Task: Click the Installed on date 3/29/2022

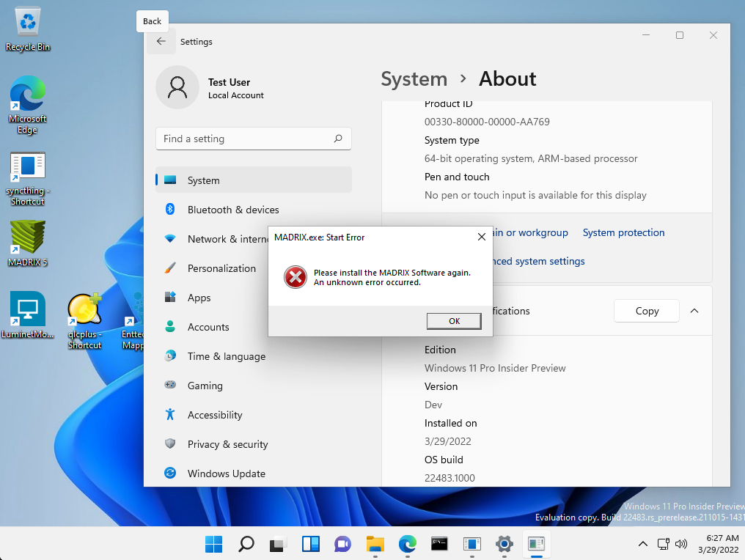Action: pyautogui.click(x=447, y=441)
